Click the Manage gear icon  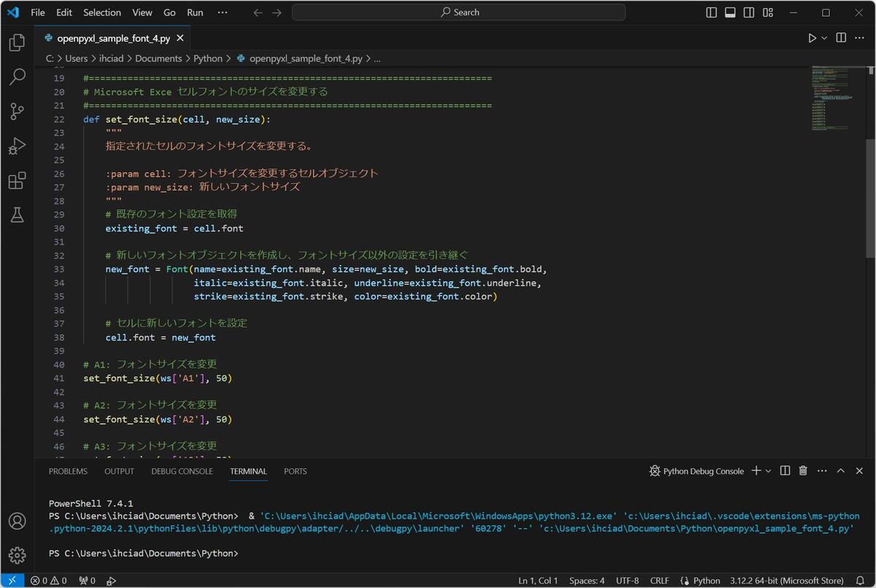pyautogui.click(x=17, y=555)
